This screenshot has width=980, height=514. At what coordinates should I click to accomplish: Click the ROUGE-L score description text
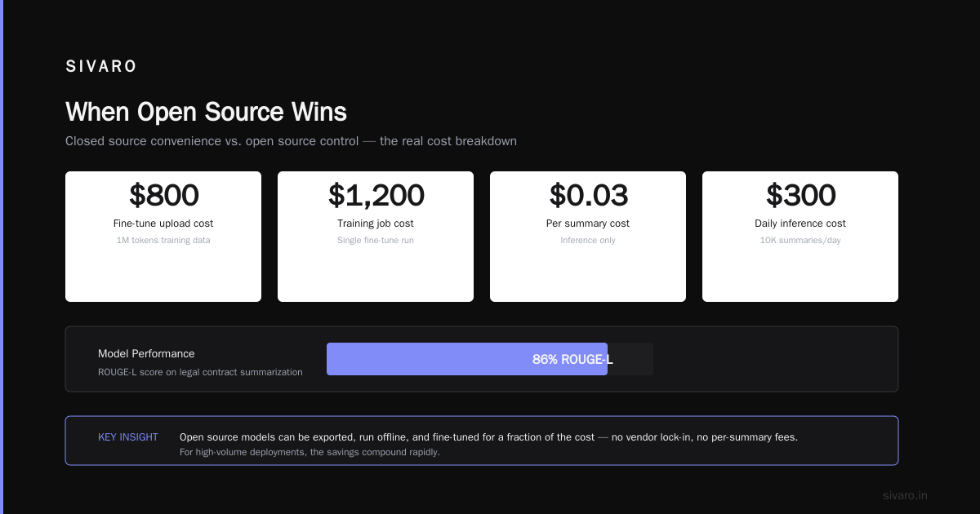coord(200,372)
